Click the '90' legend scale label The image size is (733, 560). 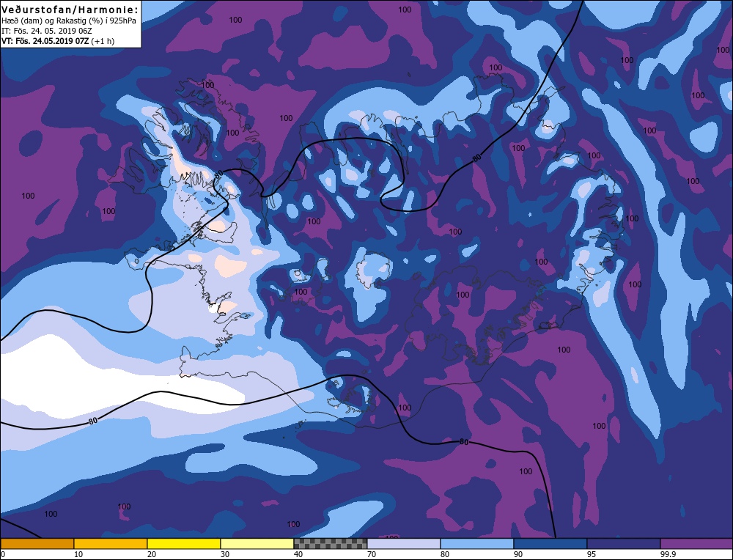coord(518,554)
